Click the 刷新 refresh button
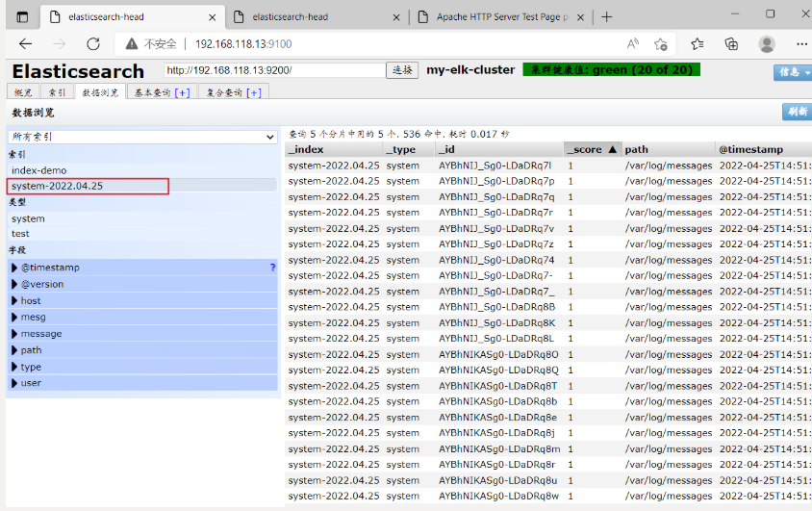The image size is (812, 511). click(x=797, y=112)
